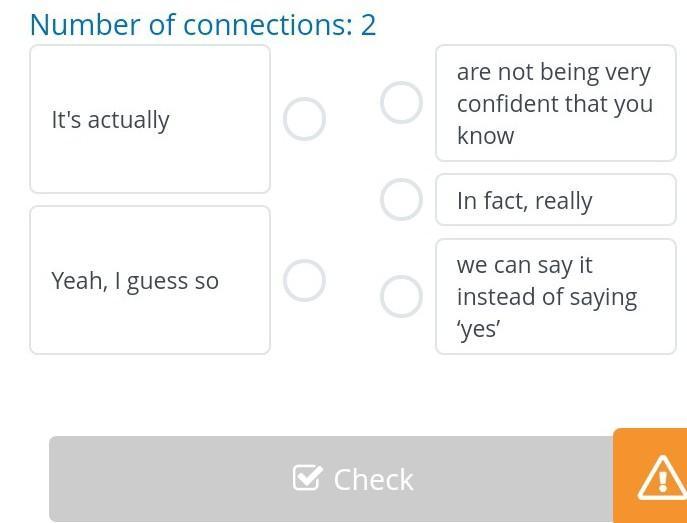Click the phrase "instead of saying 'yes'"

(546, 313)
